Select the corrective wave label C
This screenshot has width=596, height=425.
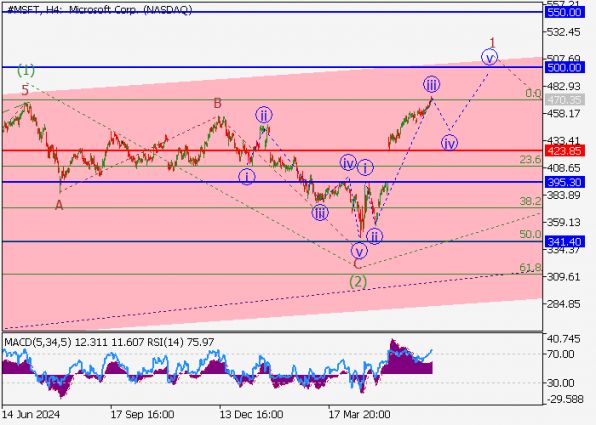[357, 264]
